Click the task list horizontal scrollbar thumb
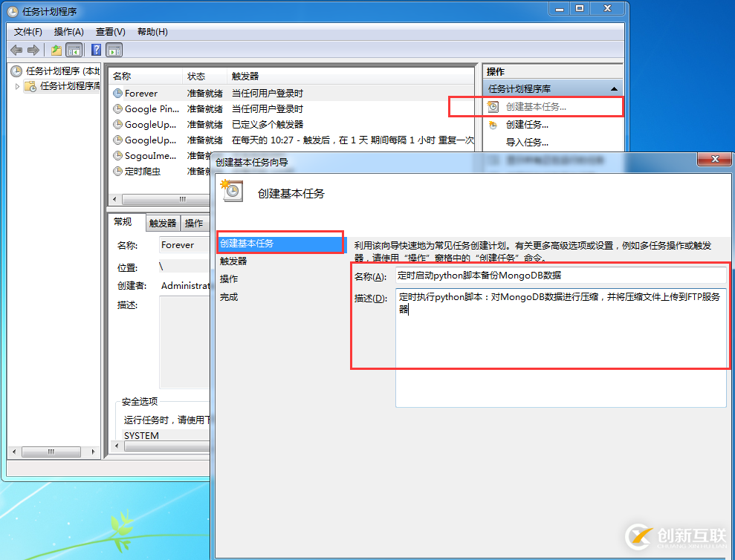Image resolution: width=735 pixels, height=560 pixels. (166, 199)
